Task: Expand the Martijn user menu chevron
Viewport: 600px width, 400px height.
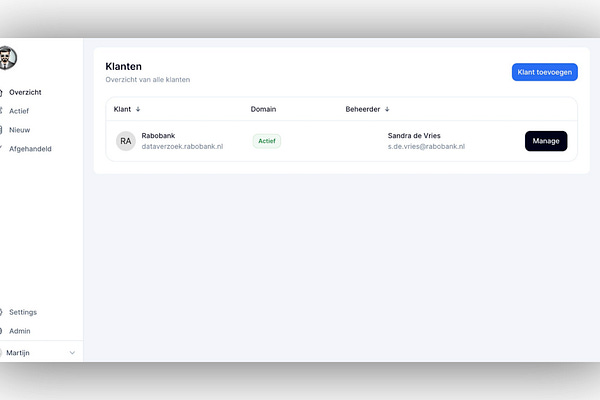Action: pos(72,353)
